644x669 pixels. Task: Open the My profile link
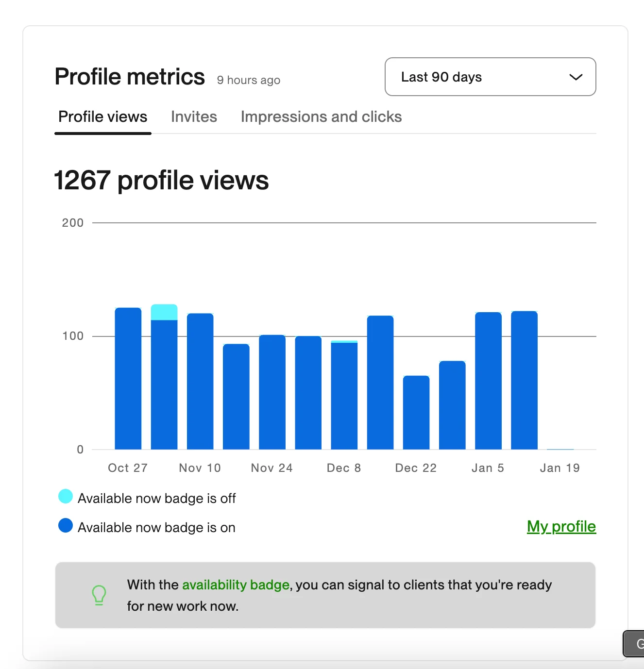click(x=561, y=526)
